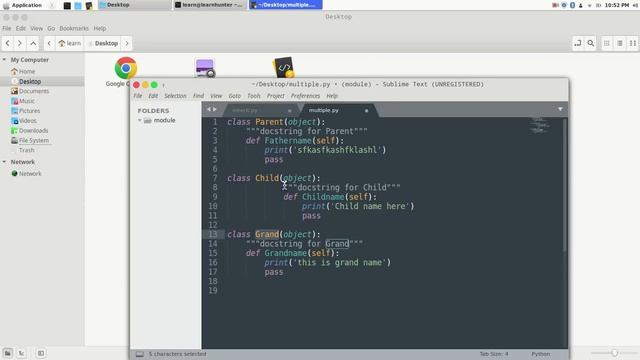Open file manager File menu
Screen dimensions: 640x360
(7, 28)
